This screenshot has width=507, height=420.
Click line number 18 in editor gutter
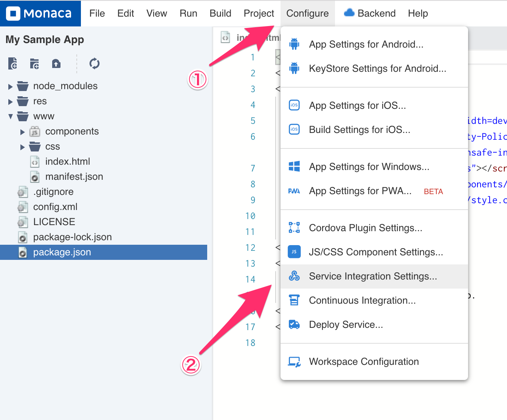(250, 343)
